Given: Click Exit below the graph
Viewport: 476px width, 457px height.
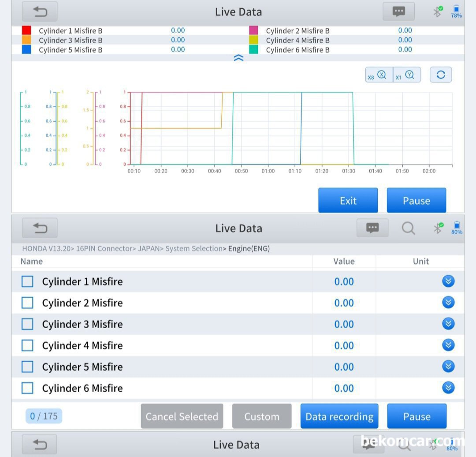Looking at the screenshot, I should (348, 201).
